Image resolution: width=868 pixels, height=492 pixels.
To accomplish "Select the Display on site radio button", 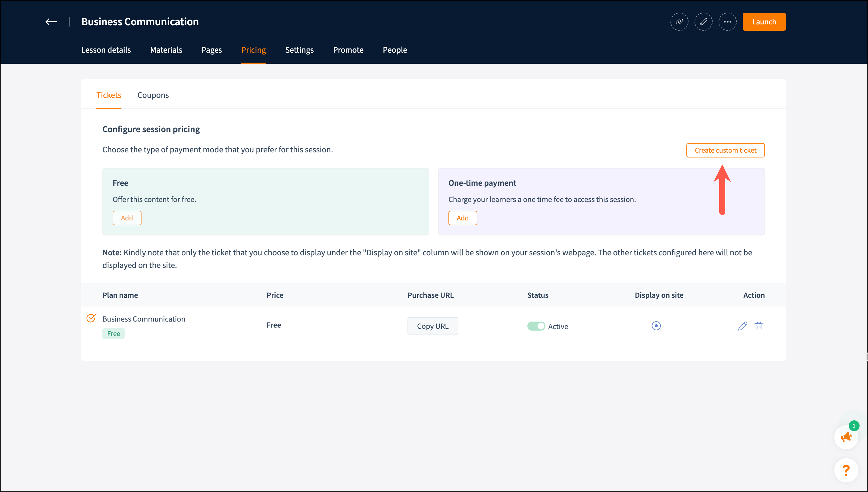I will click(656, 326).
